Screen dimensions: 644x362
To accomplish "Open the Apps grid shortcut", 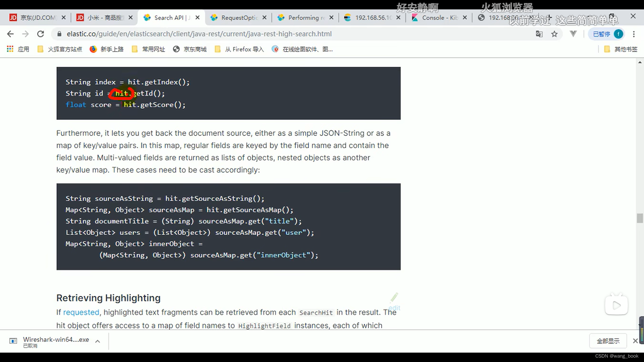I will (x=18, y=49).
